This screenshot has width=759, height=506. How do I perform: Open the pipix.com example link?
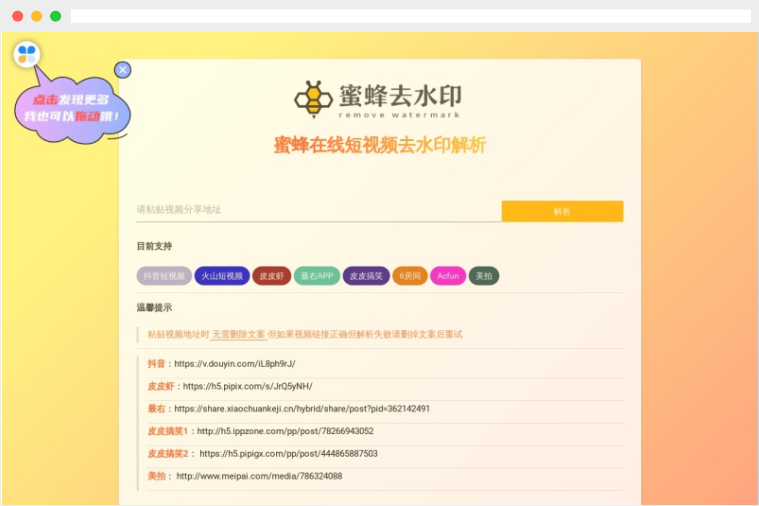tap(248, 386)
